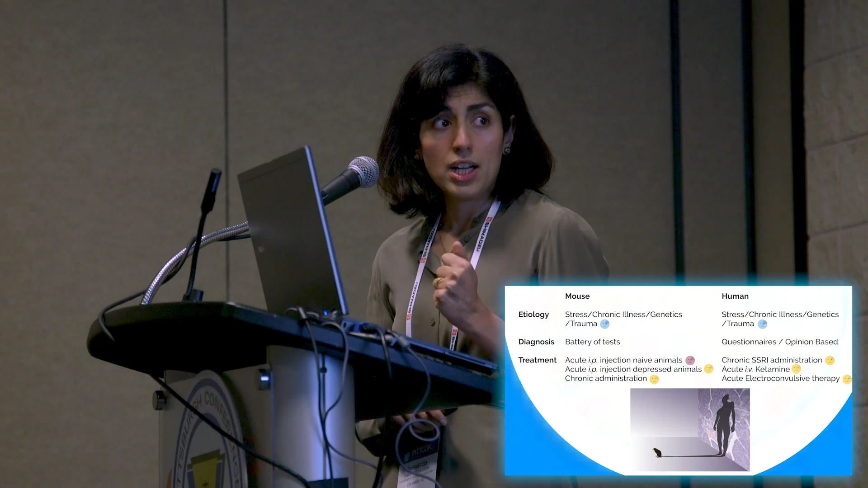Click the Etiology row label
The width and height of the screenshot is (868, 488).
point(533,314)
